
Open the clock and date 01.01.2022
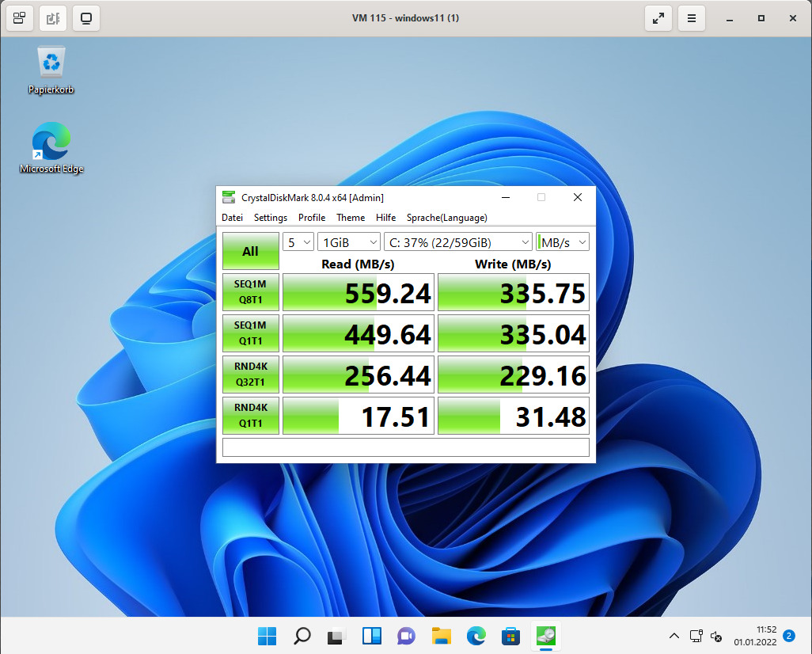[x=755, y=636]
